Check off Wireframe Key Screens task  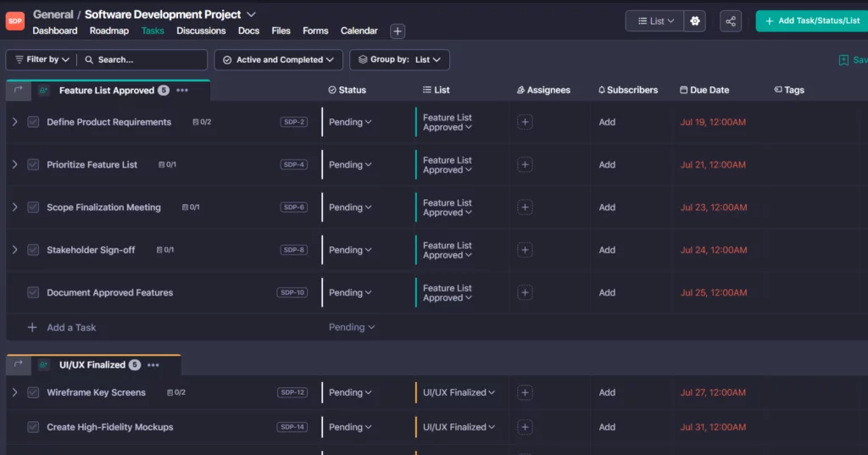[33, 392]
